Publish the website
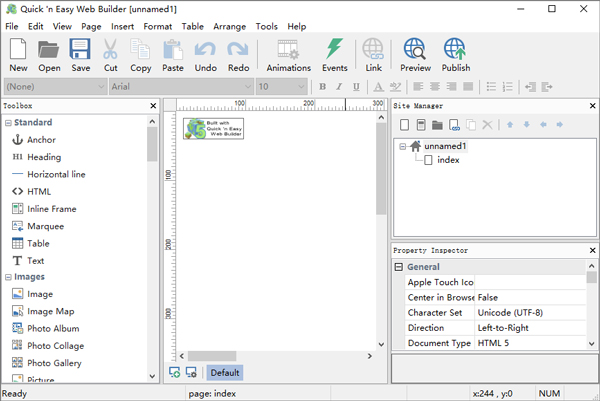Viewport: 600px width, 401px height. pos(455,55)
